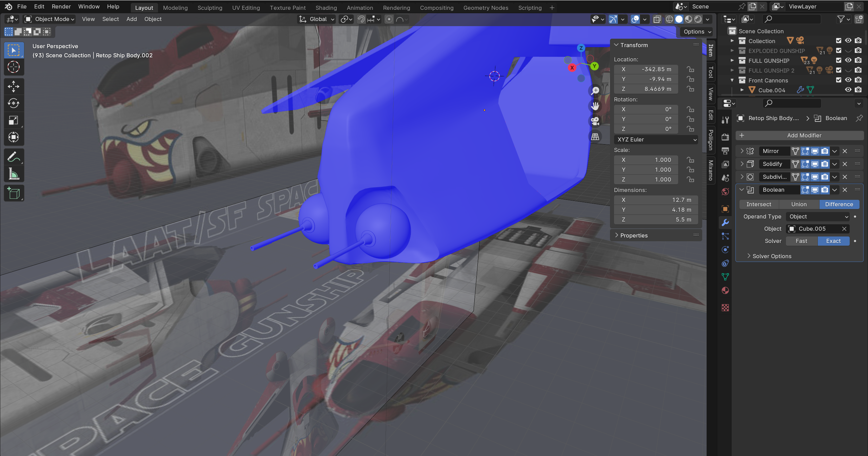Screen dimensions: 868x456
Task: Click the zoom viewport magnifier icon
Action: [595, 91]
